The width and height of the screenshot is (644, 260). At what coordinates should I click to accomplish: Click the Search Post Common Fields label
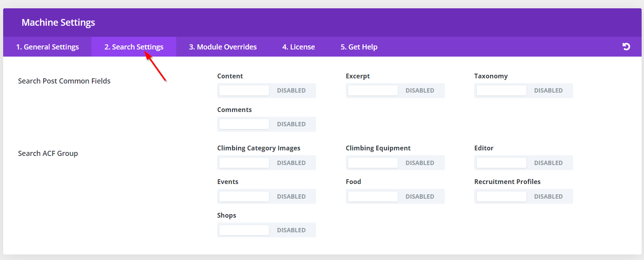point(64,81)
